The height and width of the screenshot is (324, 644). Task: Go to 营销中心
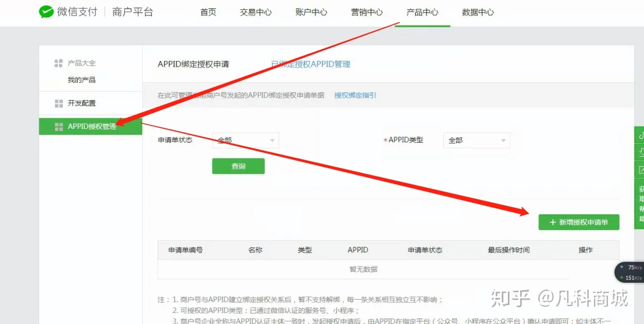[366, 12]
